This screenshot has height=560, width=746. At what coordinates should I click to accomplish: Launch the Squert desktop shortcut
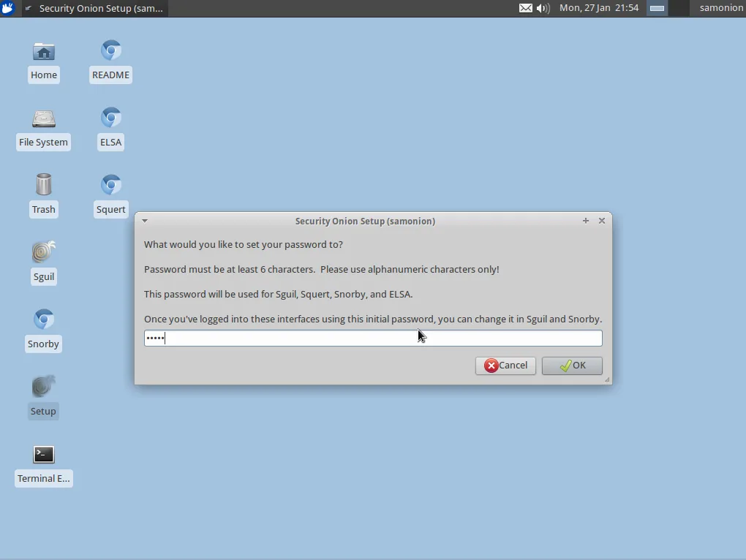coord(111,196)
